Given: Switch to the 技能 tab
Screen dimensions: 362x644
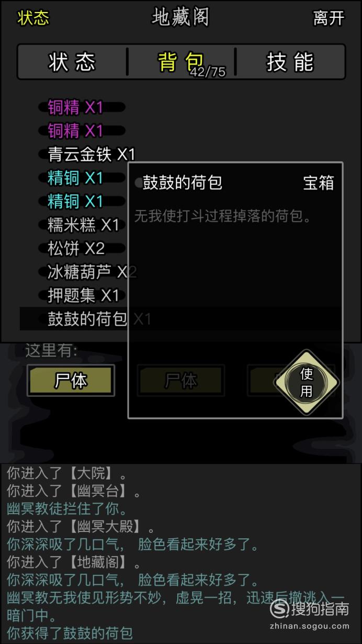Looking at the screenshot, I should (290, 62).
